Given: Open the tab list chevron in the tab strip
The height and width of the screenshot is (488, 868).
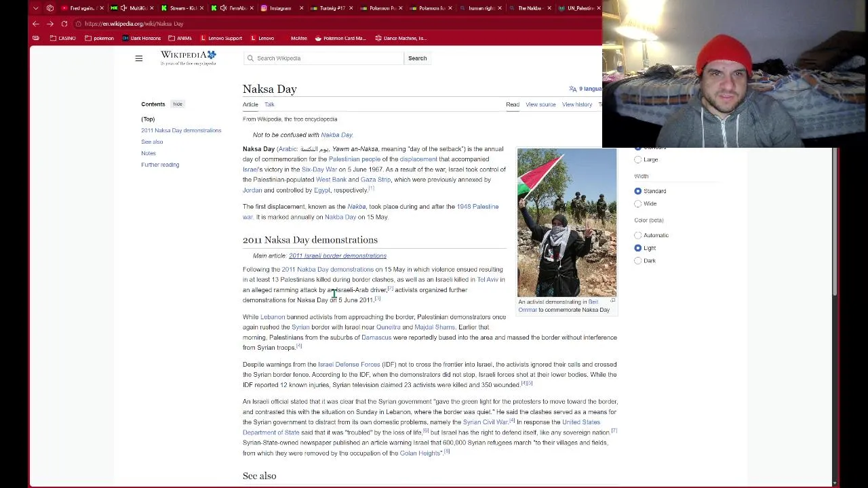Looking at the screenshot, I should coord(35,8).
